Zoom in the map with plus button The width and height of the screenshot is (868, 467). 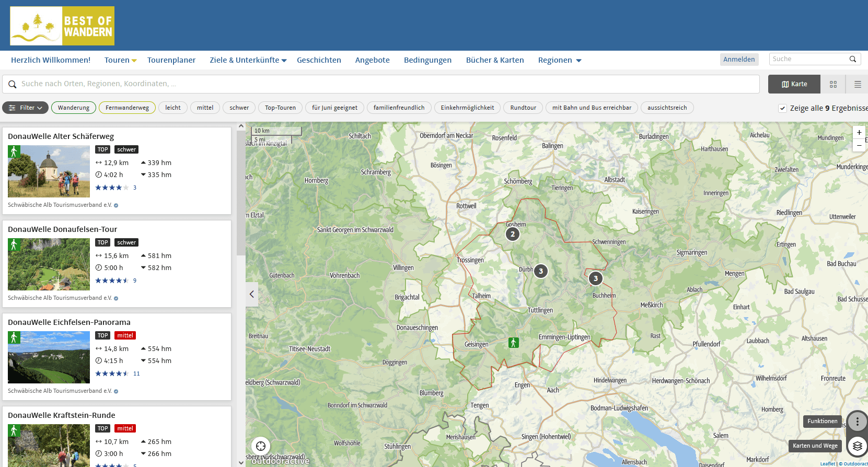tap(859, 132)
